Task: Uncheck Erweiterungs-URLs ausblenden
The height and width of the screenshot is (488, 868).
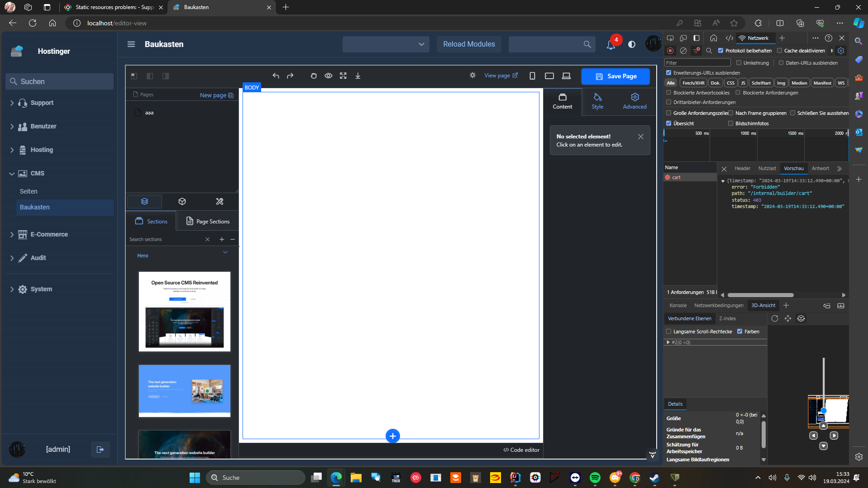Action: click(669, 73)
